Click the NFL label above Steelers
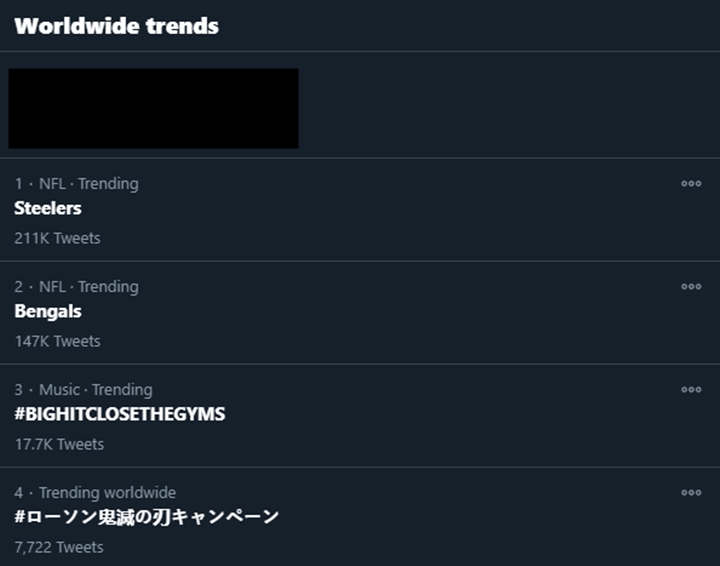The height and width of the screenshot is (566, 720). tap(51, 184)
